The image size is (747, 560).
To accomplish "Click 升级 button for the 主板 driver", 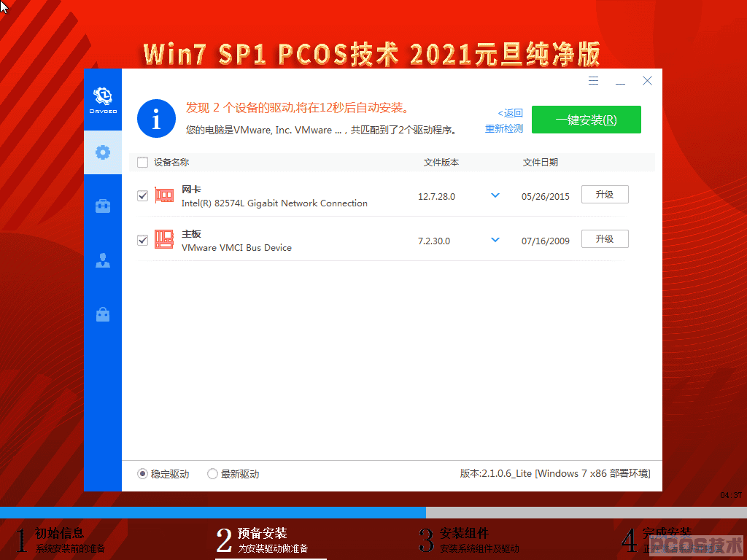I will click(x=605, y=239).
